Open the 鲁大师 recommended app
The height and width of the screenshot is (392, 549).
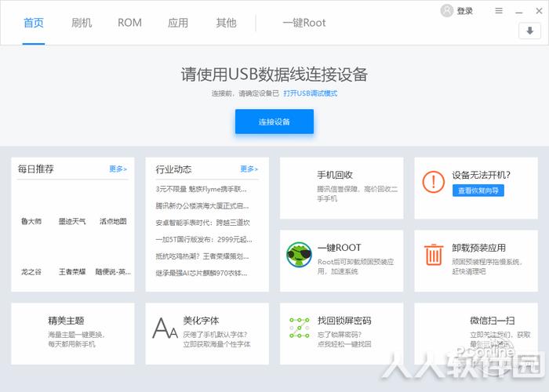point(31,221)
